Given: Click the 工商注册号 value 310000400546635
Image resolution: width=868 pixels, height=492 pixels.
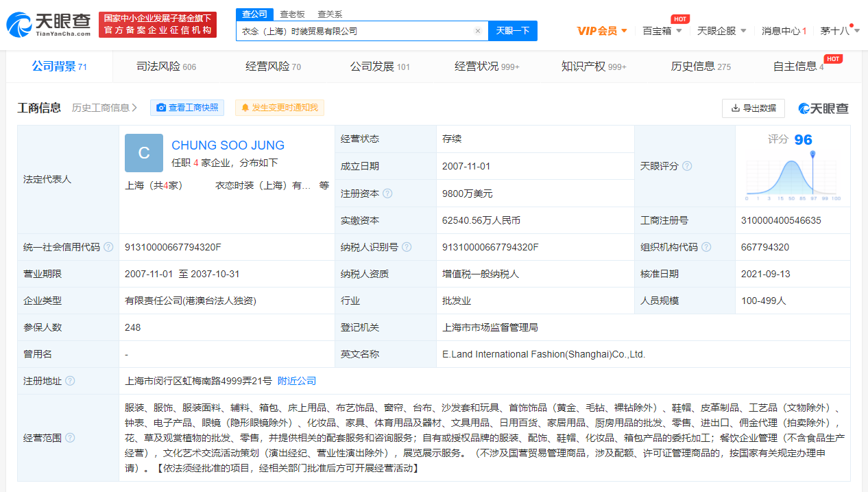Looking at the screenshot, I should click(x=781, y=220).
